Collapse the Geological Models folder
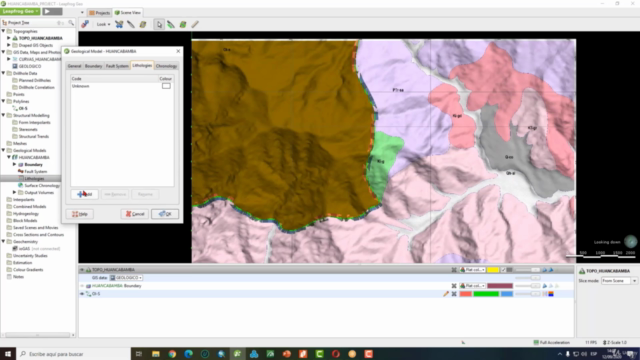640x360 pixels. pyautogui.click(x=4, y=150)
